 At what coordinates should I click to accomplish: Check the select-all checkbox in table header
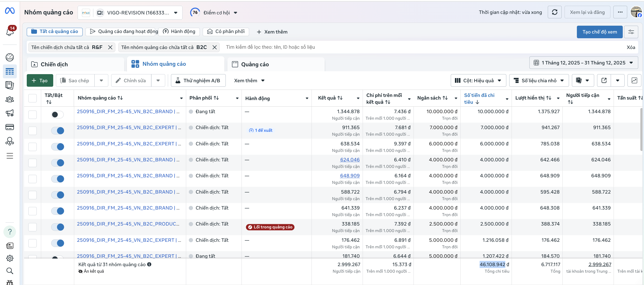click(x=33, y=98)
